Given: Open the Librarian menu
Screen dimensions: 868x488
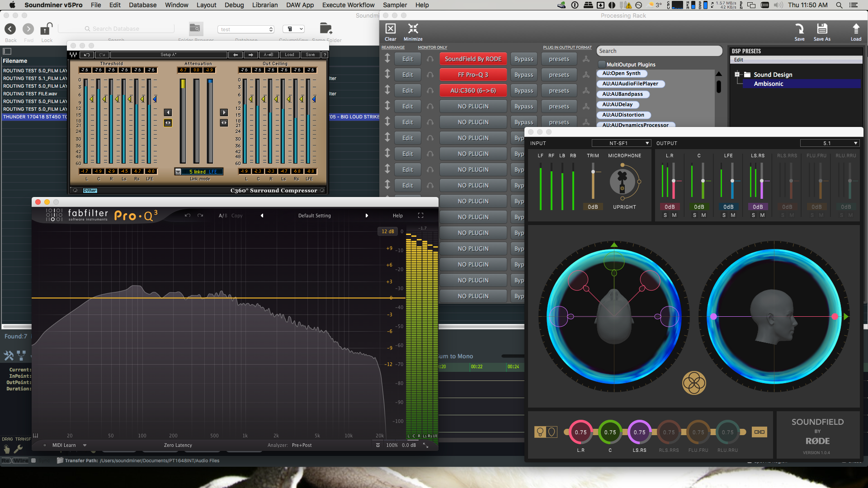Looking at the screenshot, I should pos(265,5).
